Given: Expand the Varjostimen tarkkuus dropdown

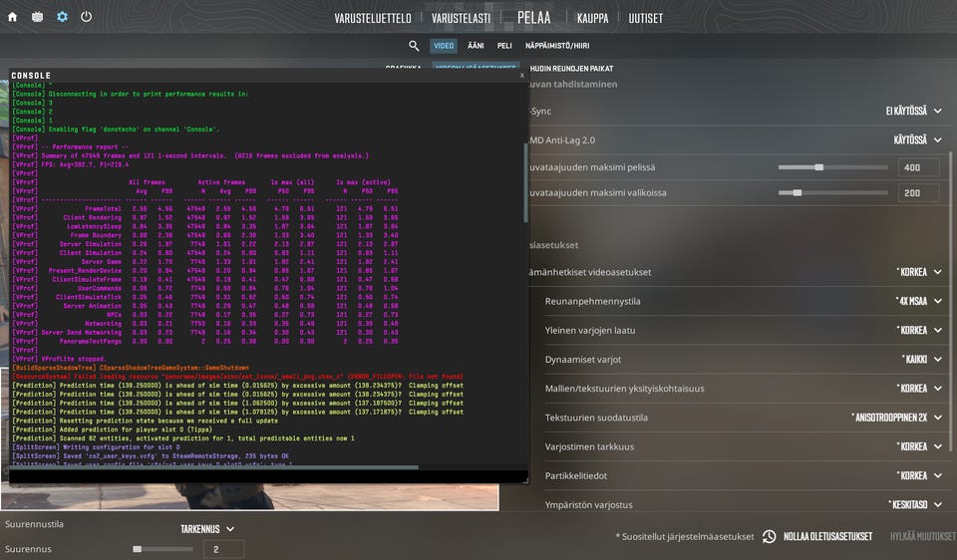Looking at the screenshot, I should click(919, 446).
